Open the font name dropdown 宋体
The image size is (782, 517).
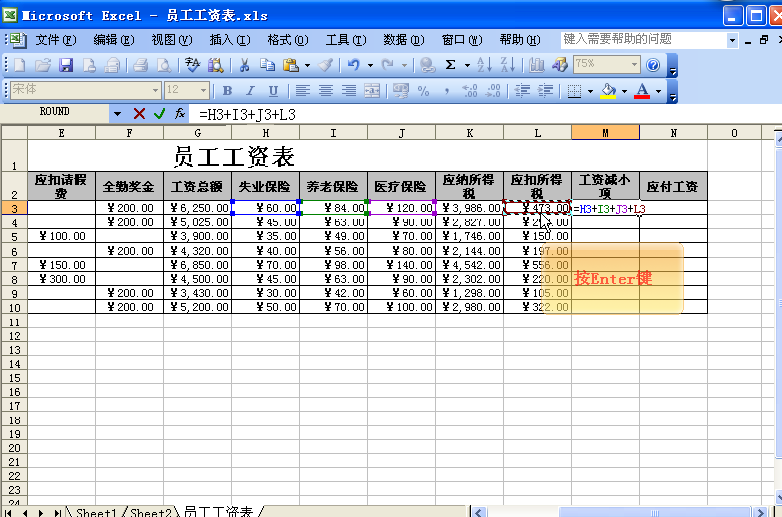pos(156,91)
